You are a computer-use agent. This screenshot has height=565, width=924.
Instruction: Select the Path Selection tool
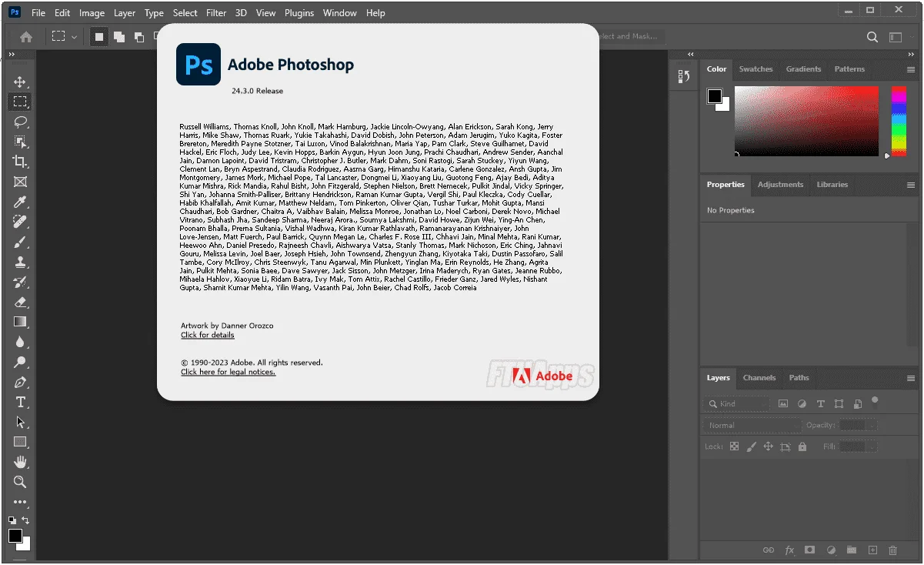pos(20,422)
